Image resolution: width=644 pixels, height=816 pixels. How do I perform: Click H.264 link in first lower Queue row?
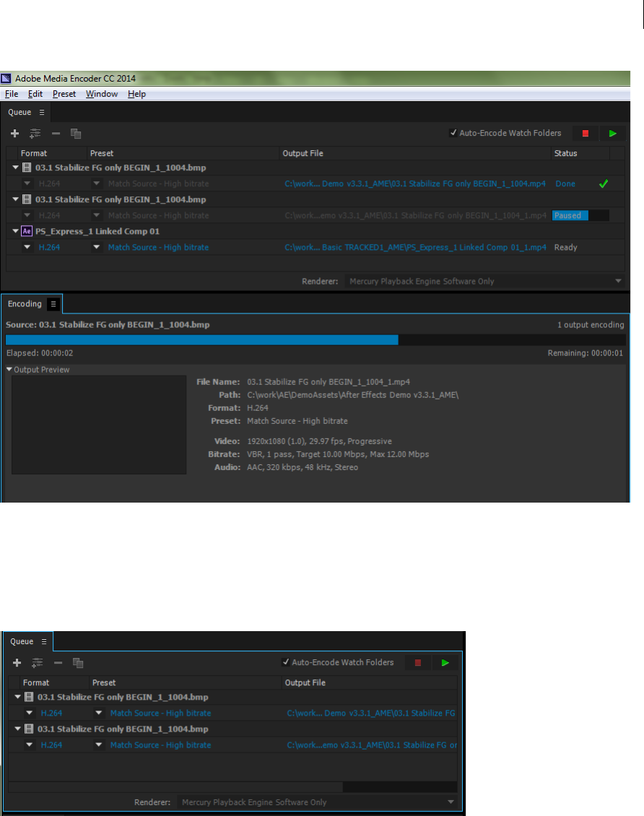[x=51, y=713]
